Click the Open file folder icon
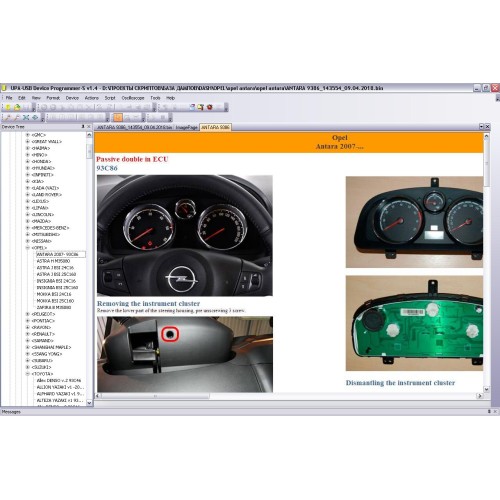 [17, 107]
